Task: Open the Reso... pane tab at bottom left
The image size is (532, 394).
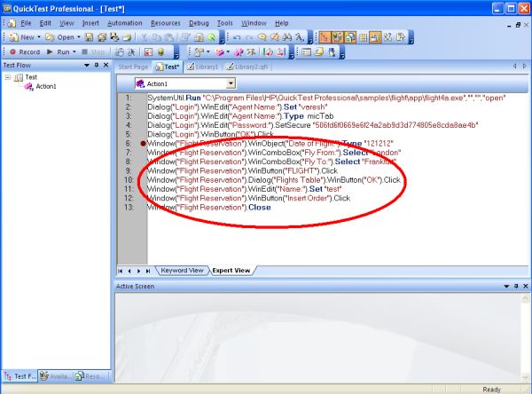Action: click(x=91, y=376)
